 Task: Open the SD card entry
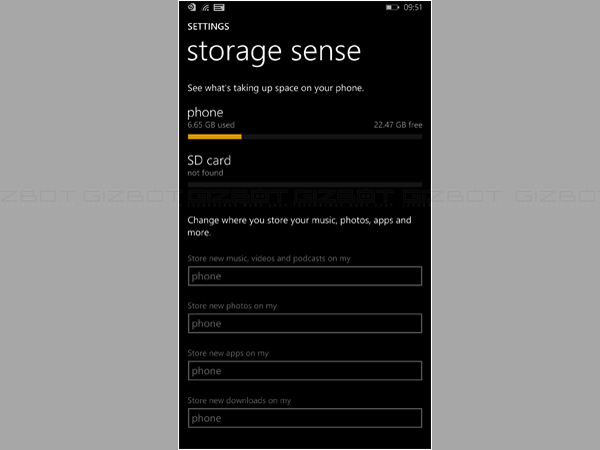pyautogui.click(x=209, y=160)
